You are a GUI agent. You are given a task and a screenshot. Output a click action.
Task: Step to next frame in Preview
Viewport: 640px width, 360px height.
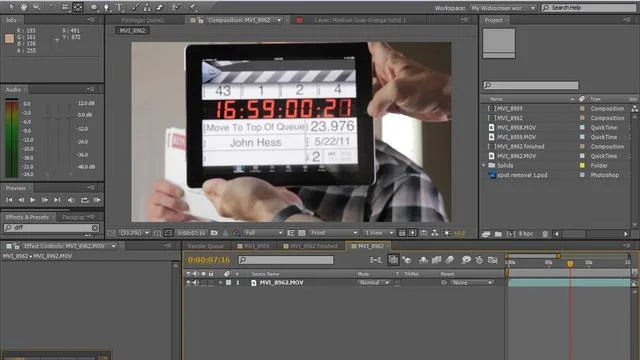coord(45,200)
